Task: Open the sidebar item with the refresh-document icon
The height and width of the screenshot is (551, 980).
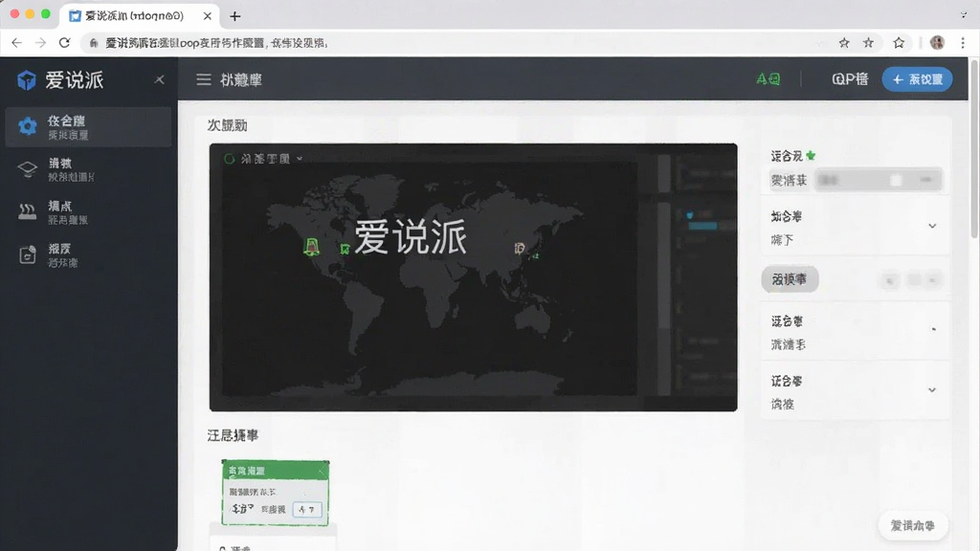Action: [x=88, y=254]
